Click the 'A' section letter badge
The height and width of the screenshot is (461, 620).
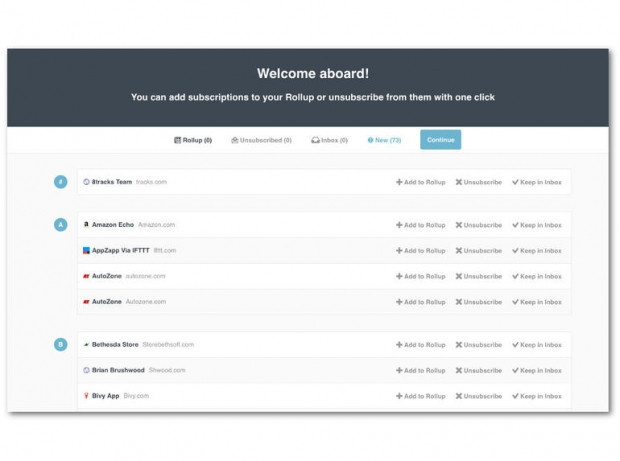point(60,225)
